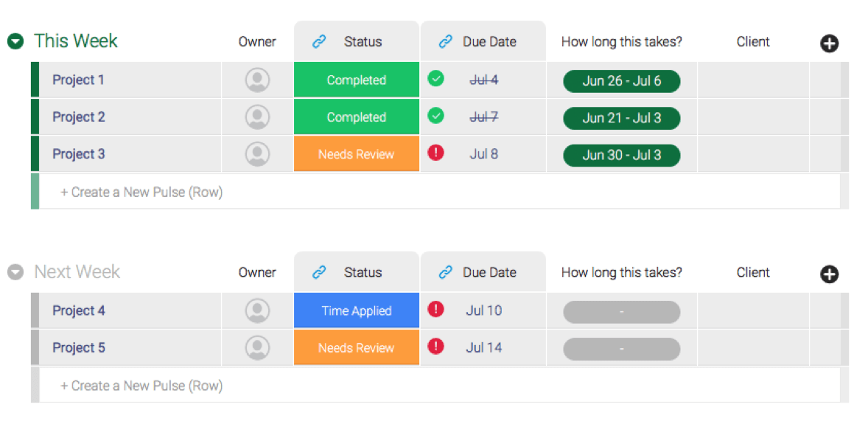This screenshot has height=438, width=868.
Task: Open Project 3 row name
Action: click(x=79, y=154)
